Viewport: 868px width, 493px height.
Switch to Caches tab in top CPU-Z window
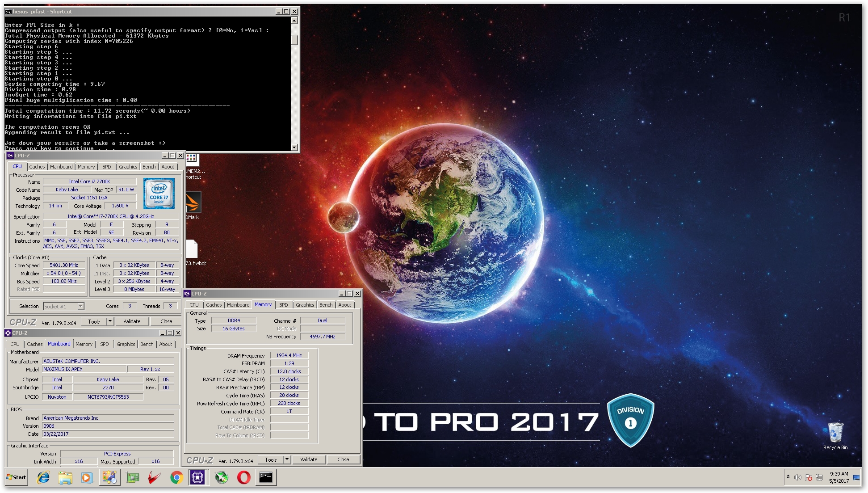37,167
